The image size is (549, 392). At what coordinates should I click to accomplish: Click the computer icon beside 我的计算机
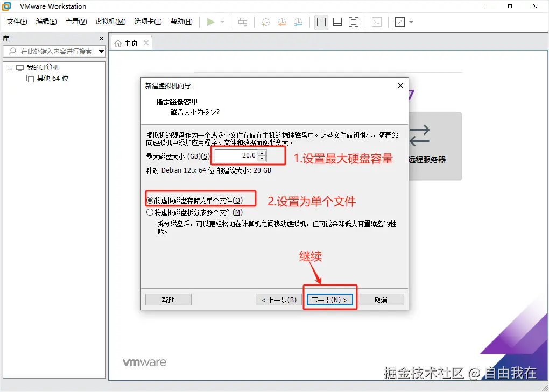pos(20,68)
